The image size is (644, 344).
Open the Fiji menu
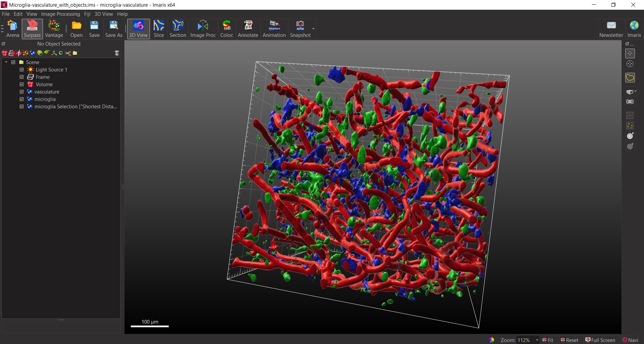tap(87, 14)
